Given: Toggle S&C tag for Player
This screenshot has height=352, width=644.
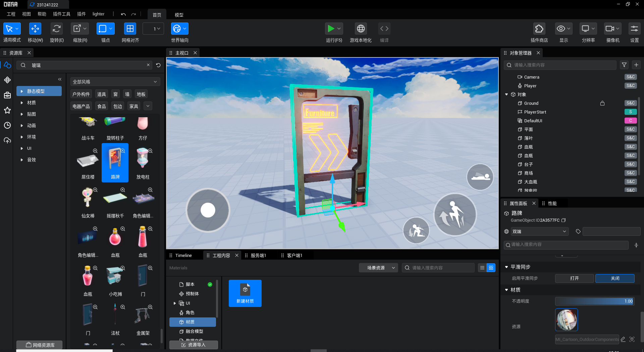Looking at the screenshot, I should [631, 86].
